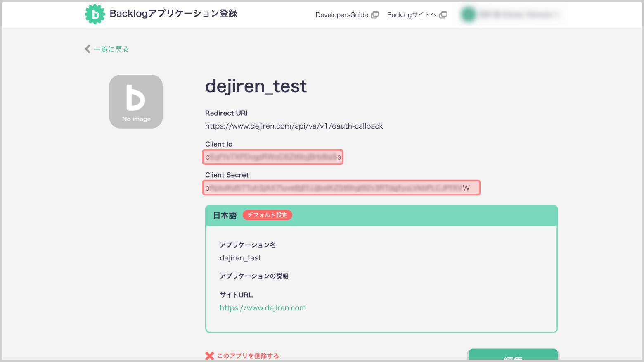Click the red X delete icon
Screen dimensions: 644x362
(210, 356)
